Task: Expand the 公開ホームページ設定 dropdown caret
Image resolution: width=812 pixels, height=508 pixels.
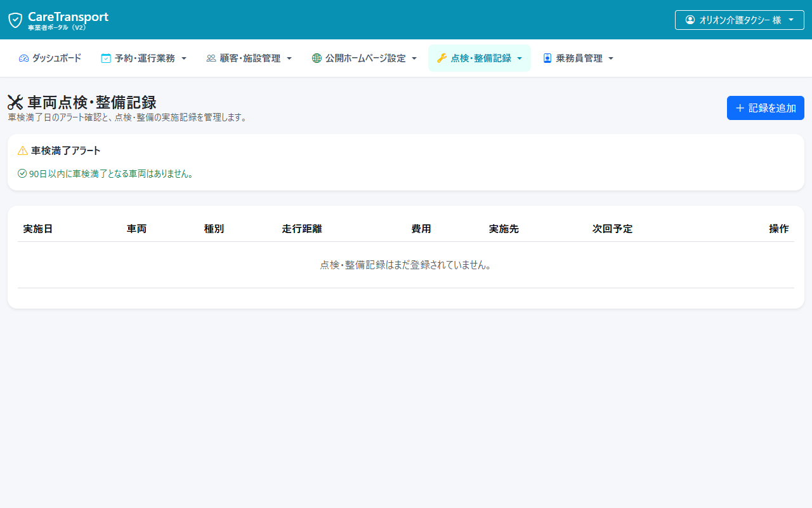Action: (414, 58)
